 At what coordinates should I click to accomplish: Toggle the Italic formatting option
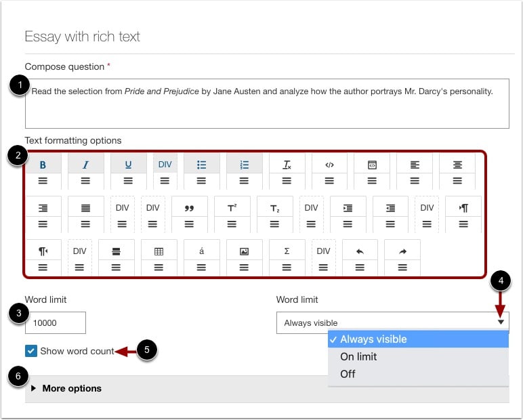click(86, 165)
